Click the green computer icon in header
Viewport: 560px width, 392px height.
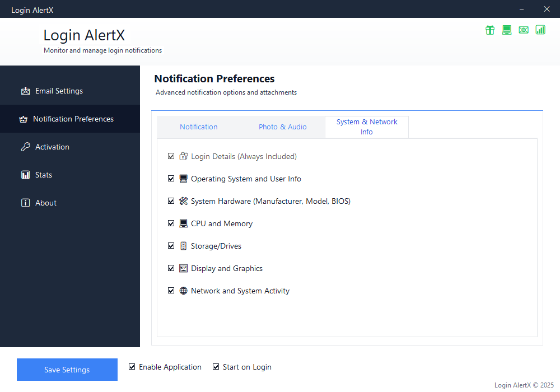[x=507, y=30]
